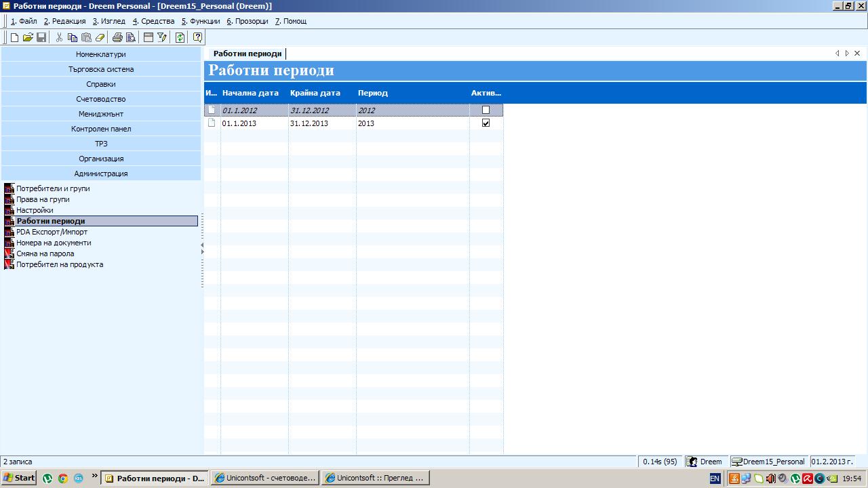Open Настройки in the Administration list

point(35,210)
